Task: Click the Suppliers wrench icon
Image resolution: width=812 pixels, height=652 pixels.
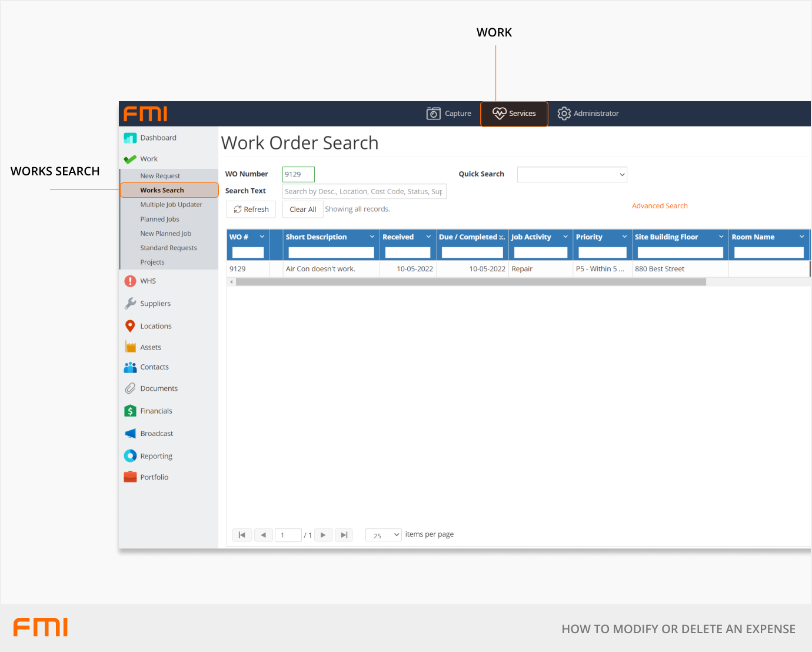Action: pyautogui.click(x=130, y=304)
